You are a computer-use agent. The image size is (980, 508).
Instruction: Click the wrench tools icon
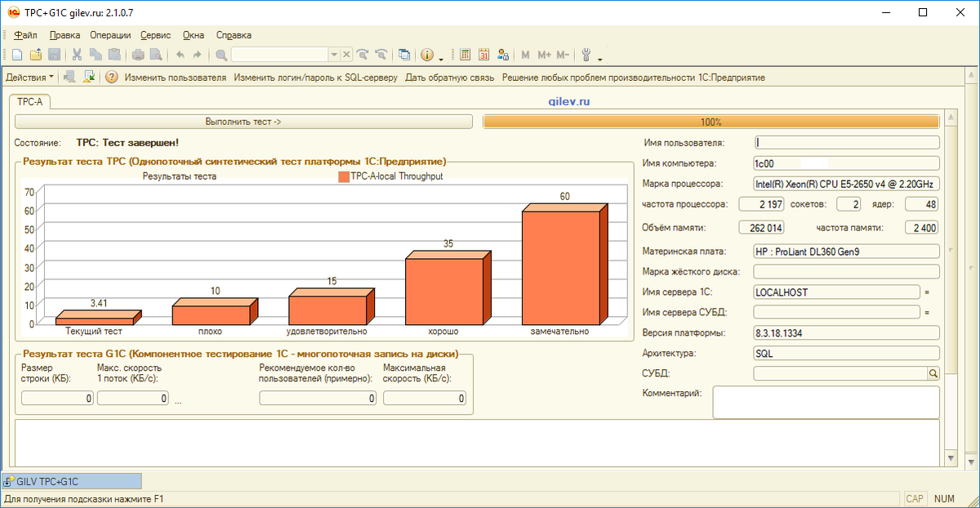[x=586, y=55]
